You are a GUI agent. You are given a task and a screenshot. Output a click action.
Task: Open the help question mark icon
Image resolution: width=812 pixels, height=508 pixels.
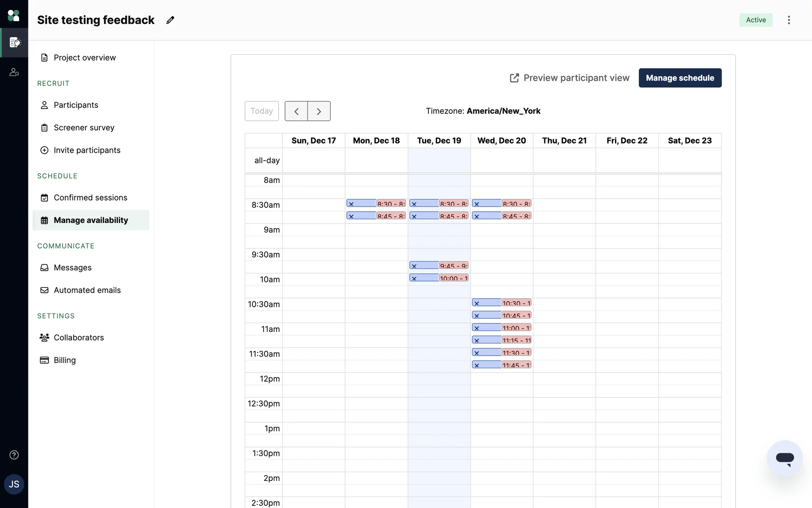[x=14, y=455]
